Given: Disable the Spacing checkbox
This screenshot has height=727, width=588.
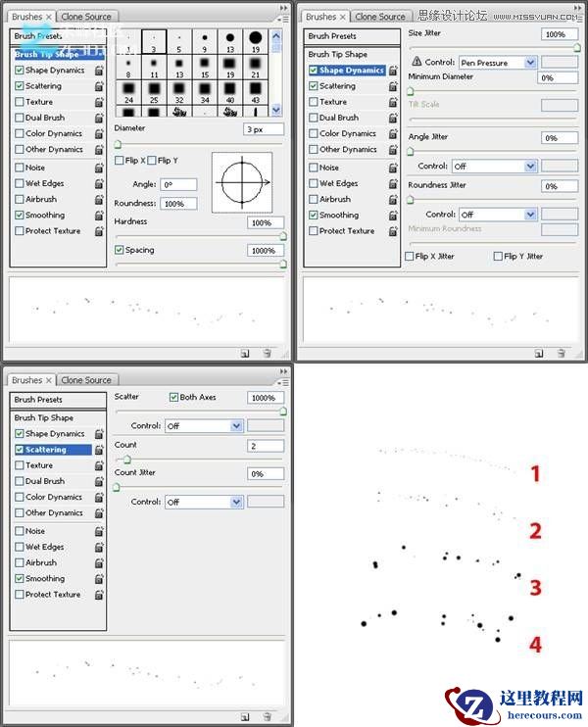Looking at the screenshot, I should click(x=120, y=250).
